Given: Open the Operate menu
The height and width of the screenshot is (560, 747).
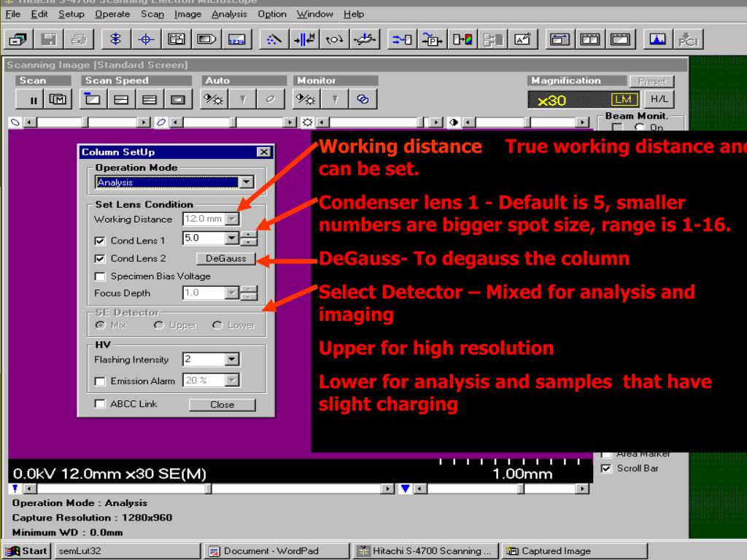Looking at the screenshot, I should (112, 14).
